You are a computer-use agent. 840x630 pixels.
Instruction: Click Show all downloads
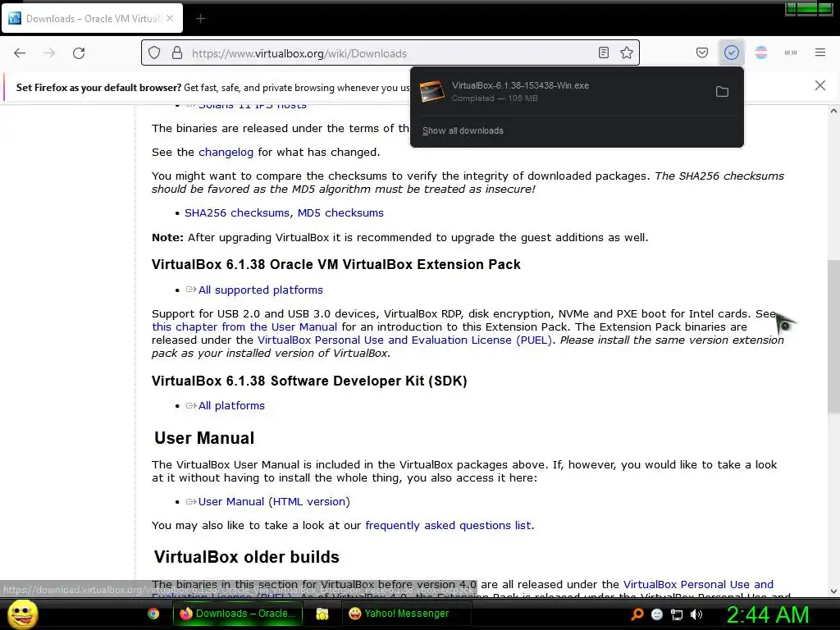[463, 130]
